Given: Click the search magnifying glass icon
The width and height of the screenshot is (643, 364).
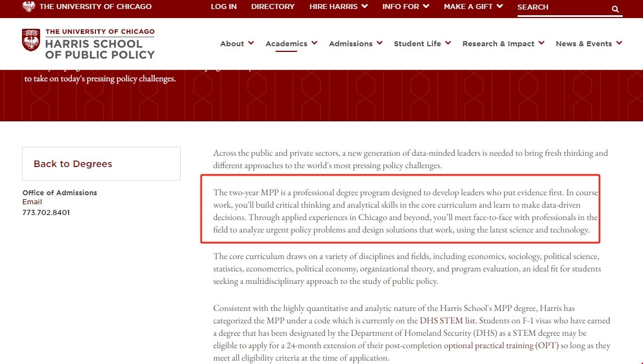Looking at the screenshot, I should (615, 9).
